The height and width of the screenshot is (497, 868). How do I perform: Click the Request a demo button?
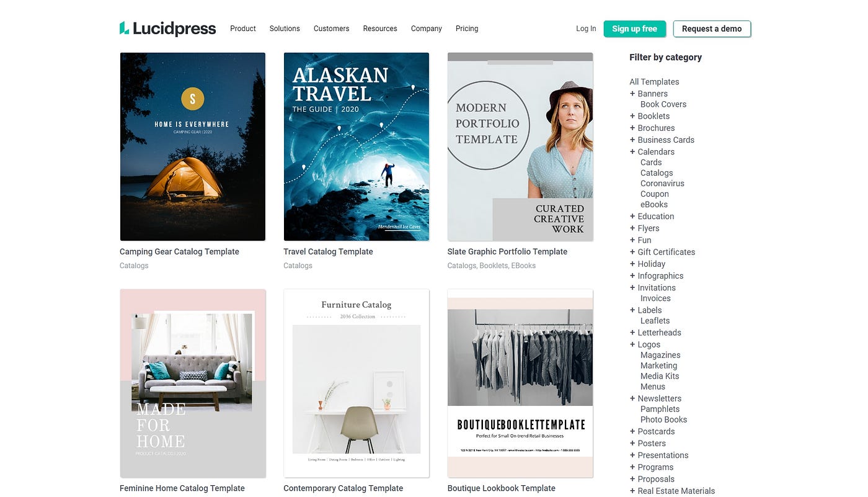point(712,29)
